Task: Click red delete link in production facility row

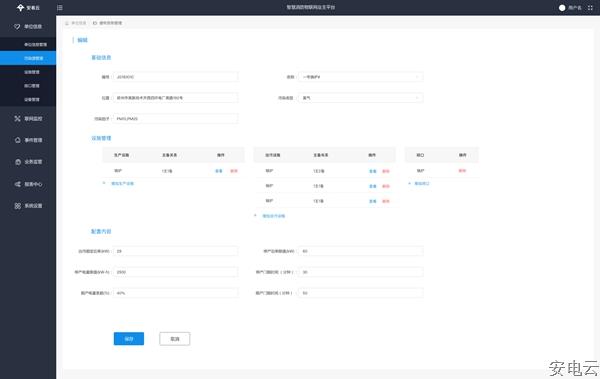Action: 234,171
